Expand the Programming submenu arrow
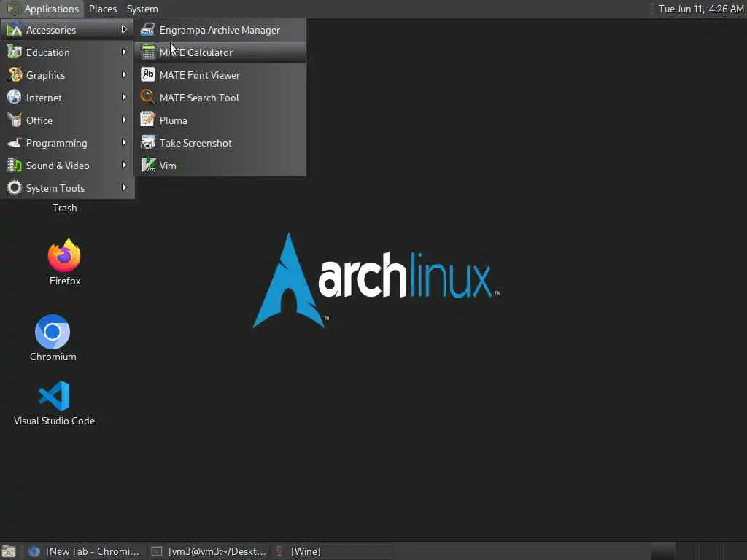Screen dimensions: 747x560 pos(124,142)
